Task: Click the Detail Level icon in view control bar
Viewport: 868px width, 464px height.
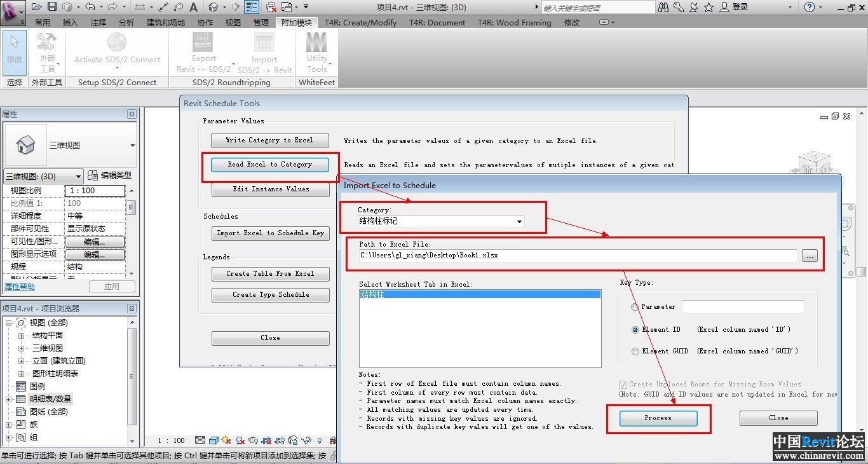Action: (200, 440)
